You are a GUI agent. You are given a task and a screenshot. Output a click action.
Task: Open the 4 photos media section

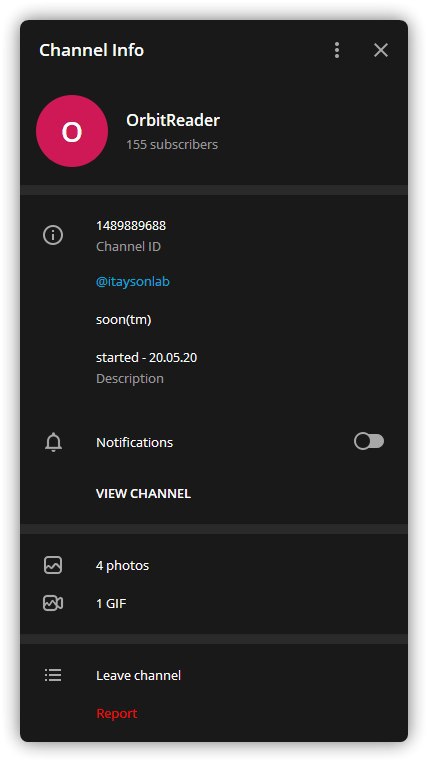click(x=214, y=565)
